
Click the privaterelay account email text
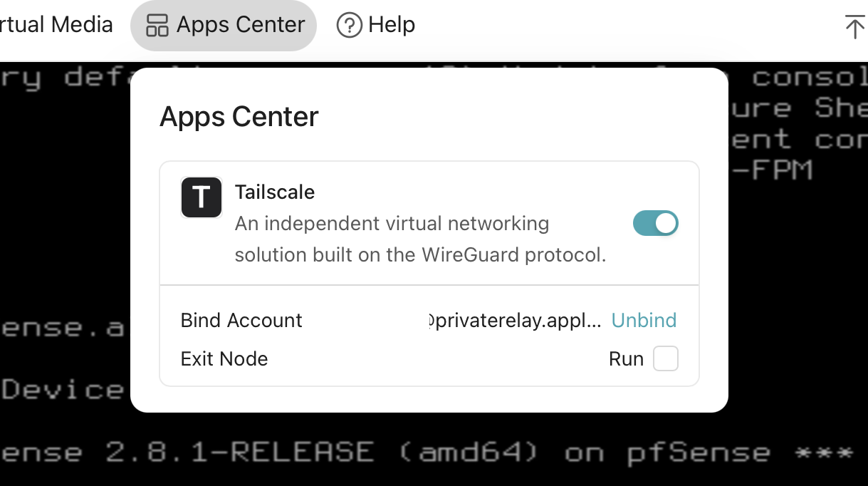(x=516, y=321)
